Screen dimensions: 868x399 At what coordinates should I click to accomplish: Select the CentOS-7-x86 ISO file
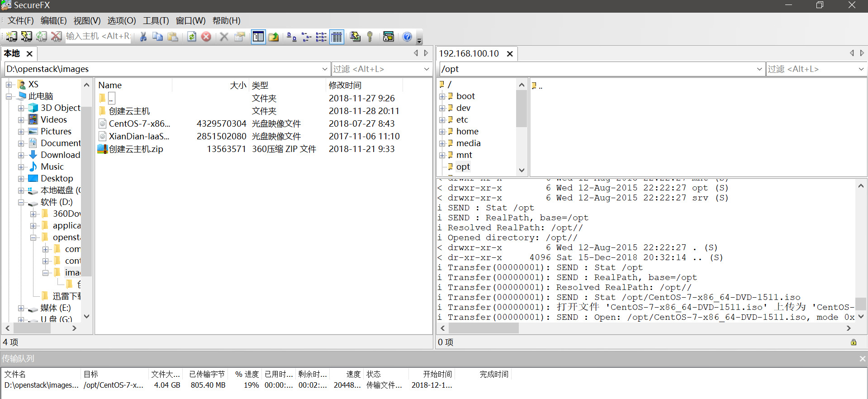tap(139, 123)
